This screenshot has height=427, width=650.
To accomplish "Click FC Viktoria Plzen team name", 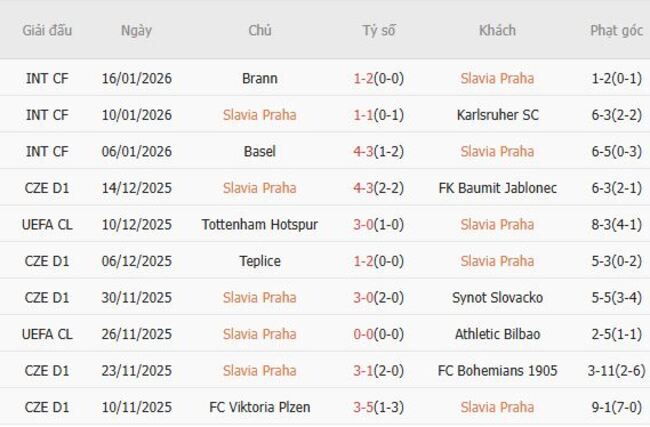I will pos(260,407).
